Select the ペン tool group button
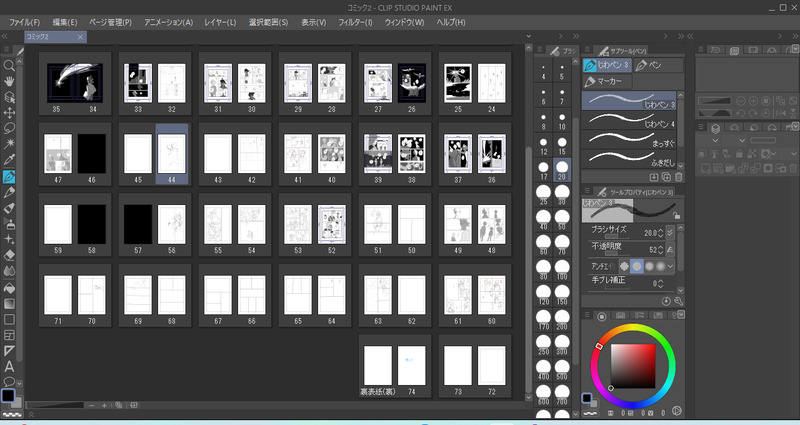This screenshot has width=800, height=425. coord(659,65)
